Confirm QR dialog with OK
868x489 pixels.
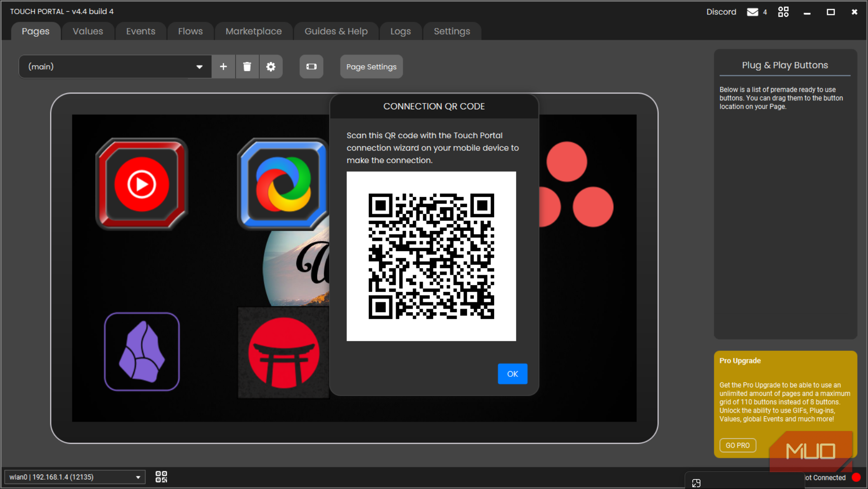pyautogui.click(x=513, y=374)
